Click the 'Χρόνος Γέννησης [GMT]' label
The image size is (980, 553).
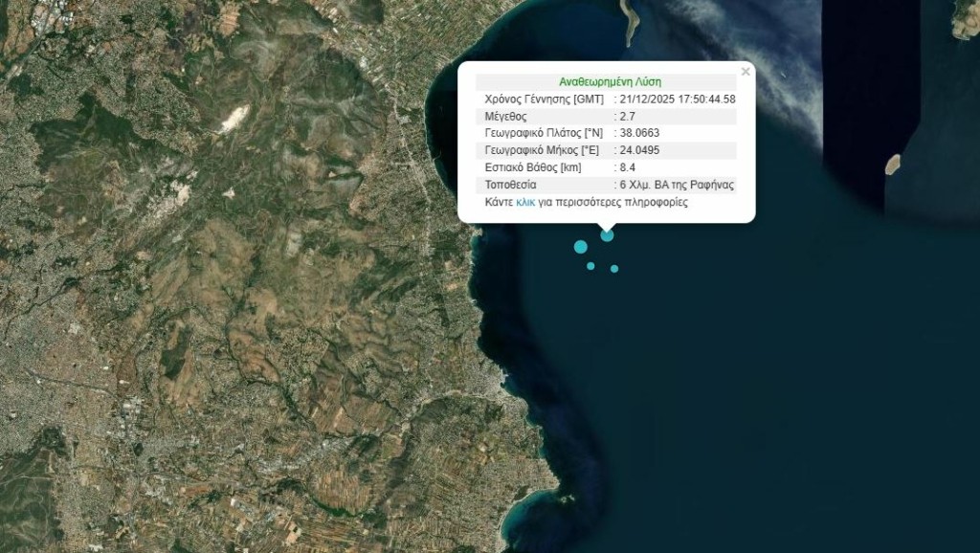543,100
